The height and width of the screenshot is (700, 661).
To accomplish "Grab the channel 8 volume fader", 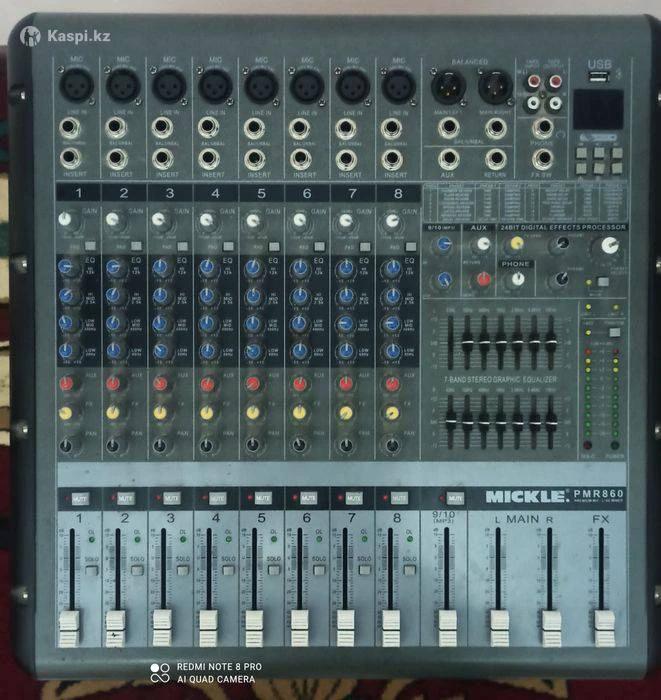I will (x=391, y=629).
